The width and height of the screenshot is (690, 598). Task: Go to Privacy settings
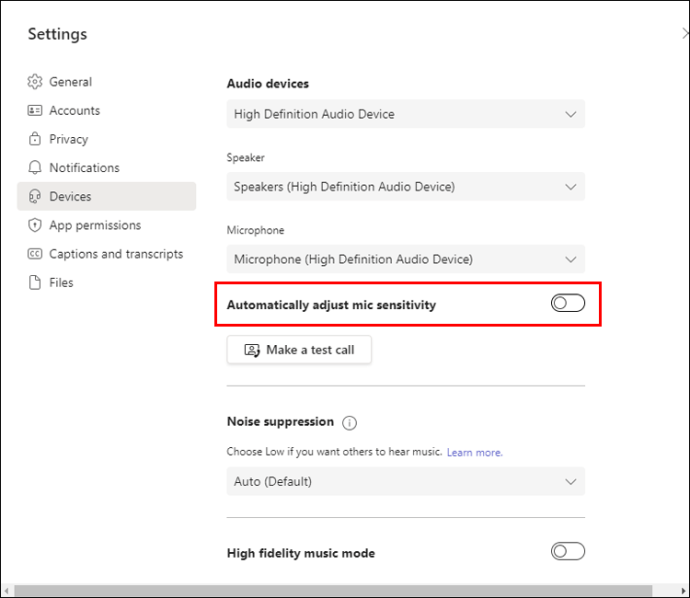click(x=106, y=139)
